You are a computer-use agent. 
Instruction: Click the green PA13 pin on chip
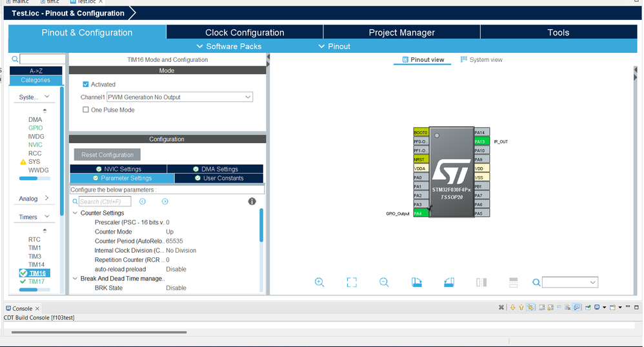pyautogui.click(x=481, y=141)
